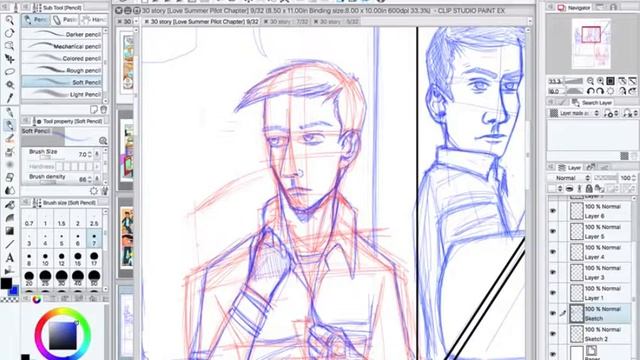The image size is (640, 360).
Task: Choose brush size preset 10
Action: tap(45, 259)
